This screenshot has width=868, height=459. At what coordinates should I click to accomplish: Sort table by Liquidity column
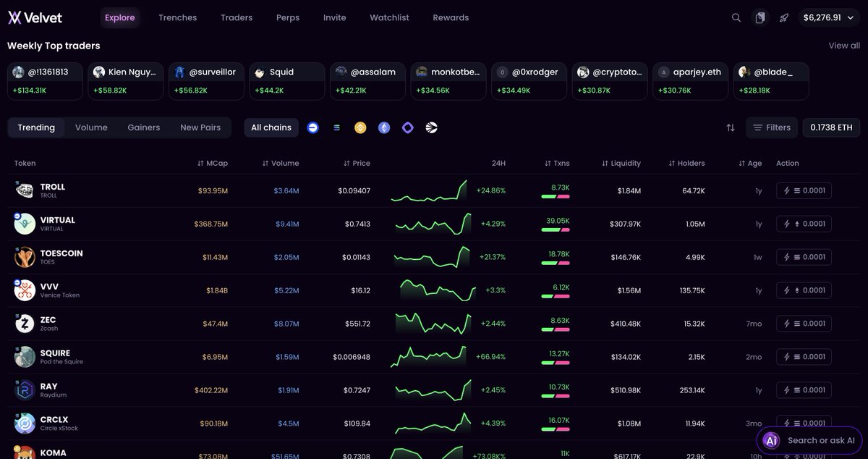621,164
